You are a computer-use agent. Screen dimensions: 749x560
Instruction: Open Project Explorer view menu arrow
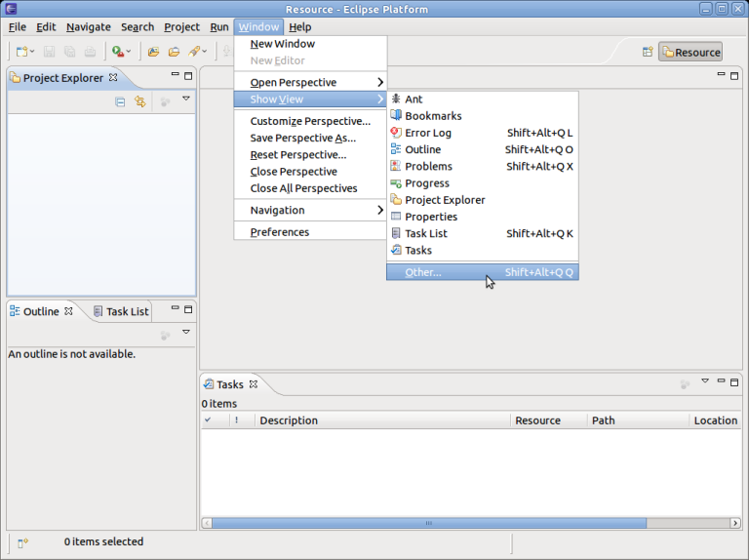pos(185,99)
